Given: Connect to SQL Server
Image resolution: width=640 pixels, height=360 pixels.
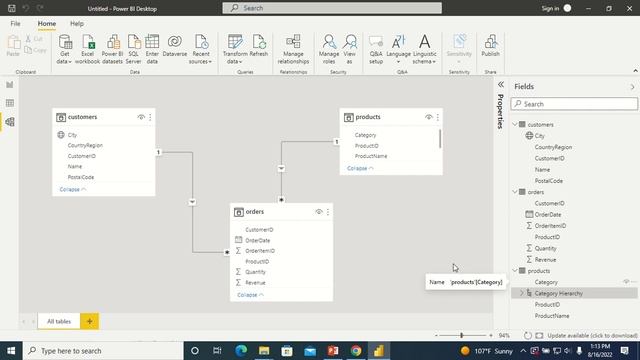Looking at the screenshot, I should 133,49.
